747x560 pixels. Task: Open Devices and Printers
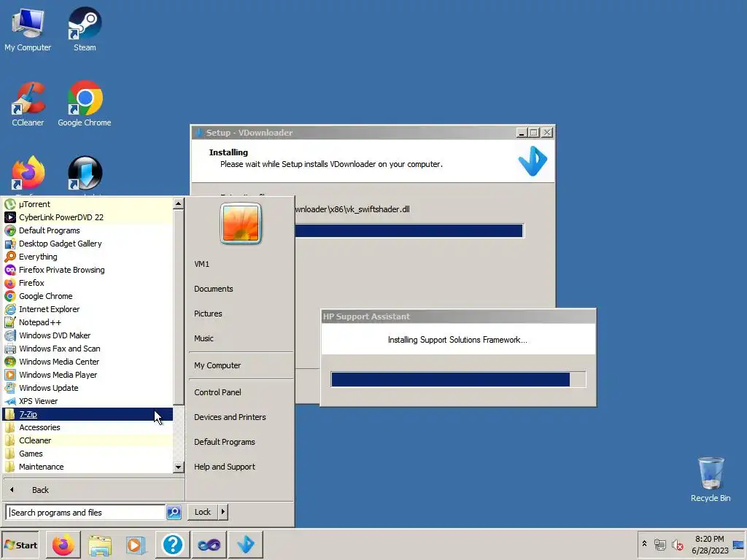pyautogui.click(x=241, y=417)
